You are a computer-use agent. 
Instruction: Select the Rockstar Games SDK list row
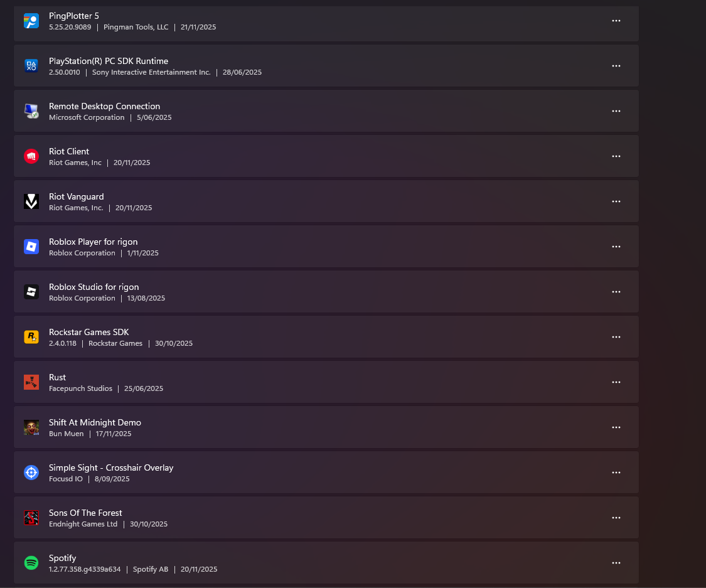[314, 337]
